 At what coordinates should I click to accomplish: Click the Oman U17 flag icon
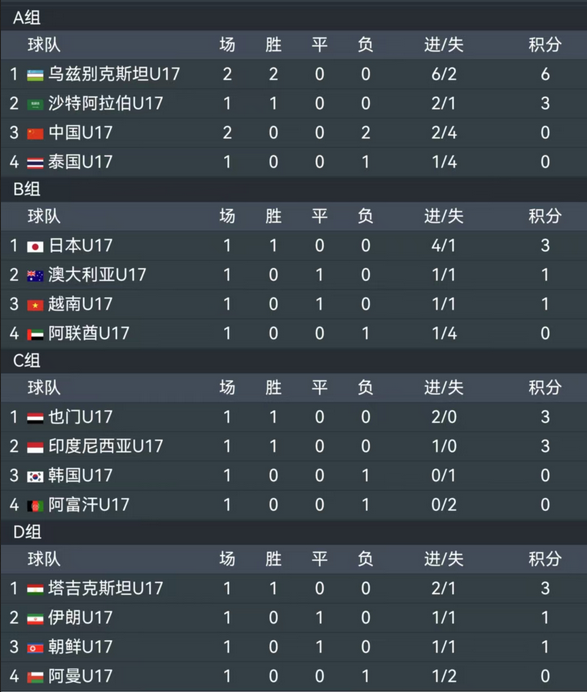[35, 677]
